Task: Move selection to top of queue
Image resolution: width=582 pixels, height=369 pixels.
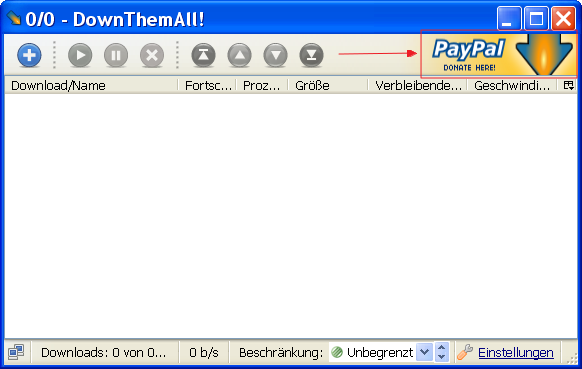Action: 203,55
